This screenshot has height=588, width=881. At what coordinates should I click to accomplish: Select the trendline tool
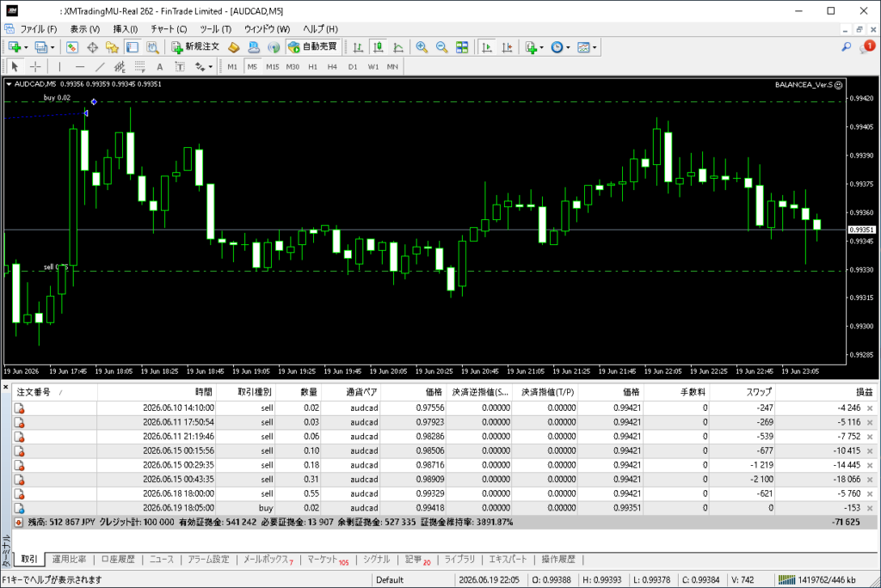pyautogui.click(x=100, y=67)
